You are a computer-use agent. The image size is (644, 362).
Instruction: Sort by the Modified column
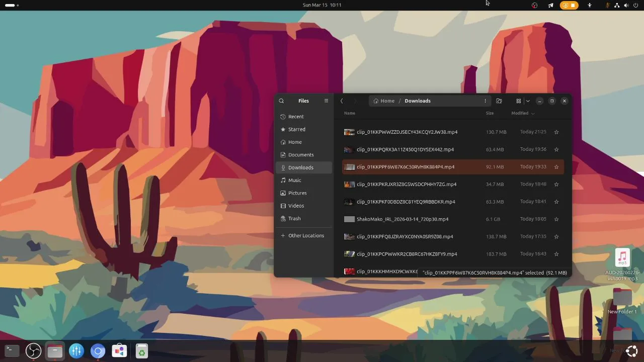click(x=523, y=113)
